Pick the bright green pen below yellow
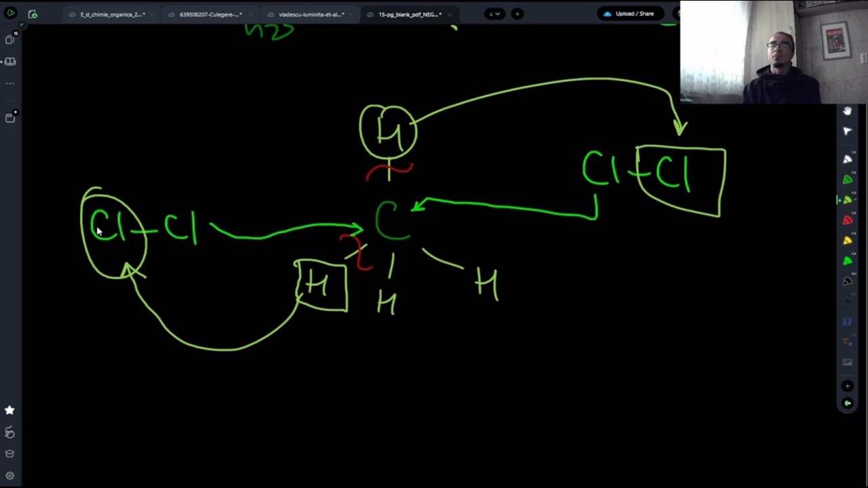The height and width of the screenshot is (488, 868). (847, 261)
